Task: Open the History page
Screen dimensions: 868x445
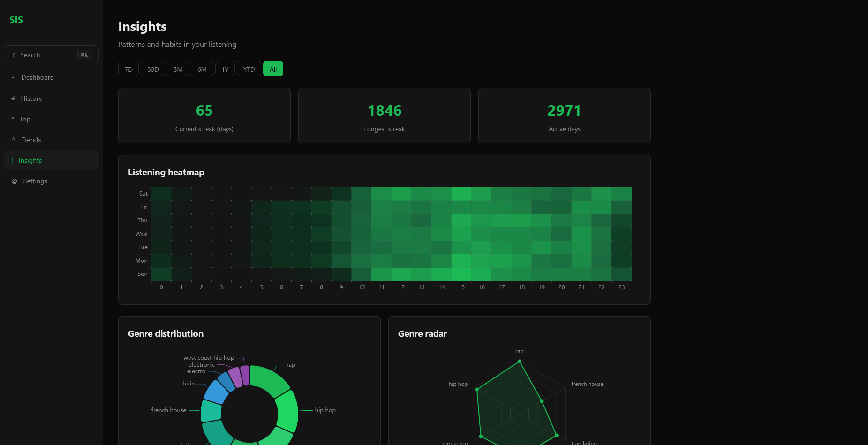Action: click(x=31, y=98)
